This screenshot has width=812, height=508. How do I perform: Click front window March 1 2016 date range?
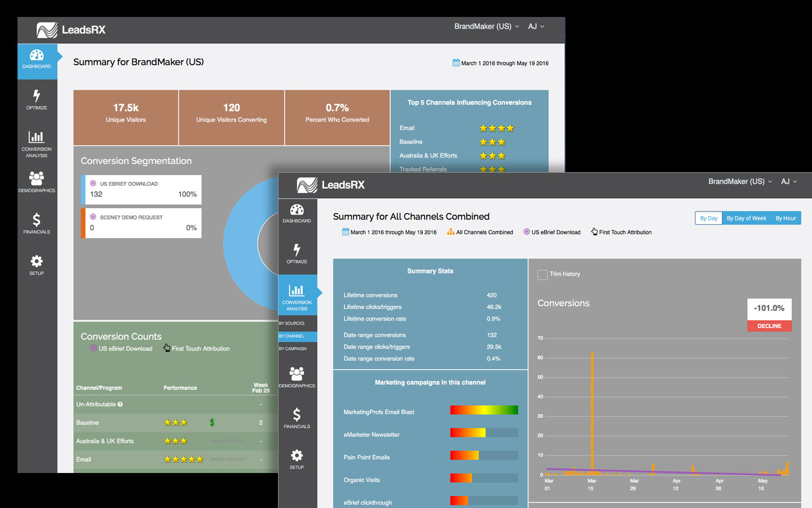394,232
